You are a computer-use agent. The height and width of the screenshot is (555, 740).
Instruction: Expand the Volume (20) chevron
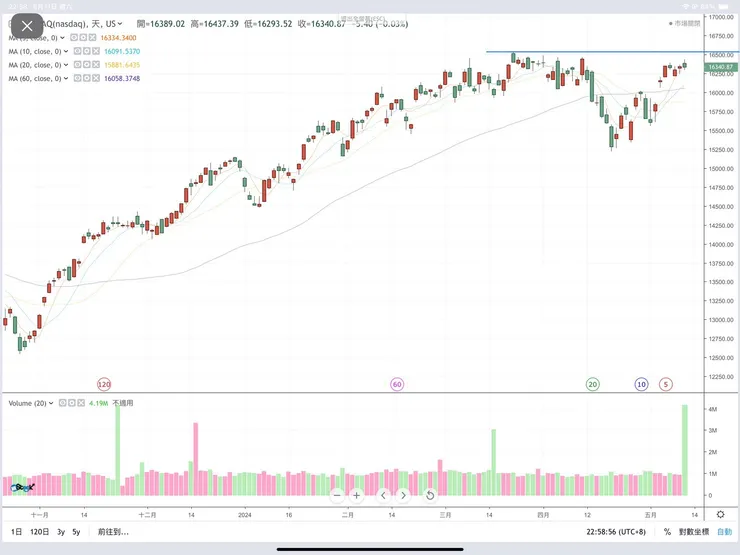point(51,403)
